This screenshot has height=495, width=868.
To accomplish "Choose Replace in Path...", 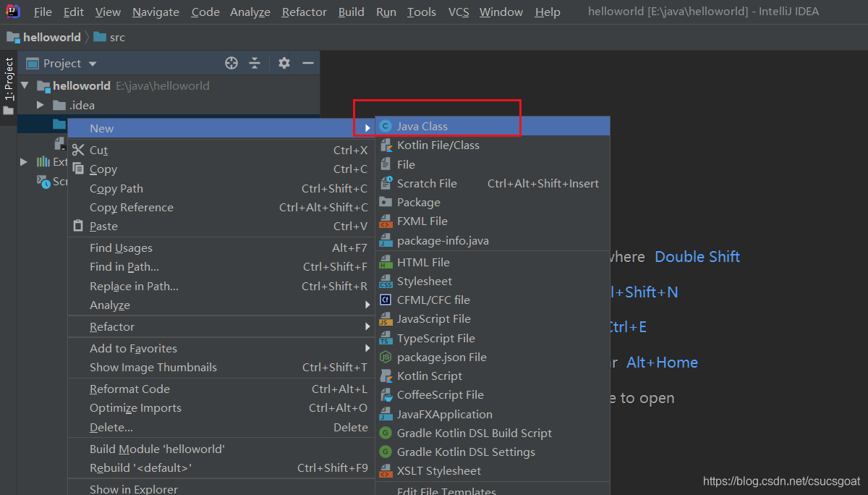I will tap(221, 287).
